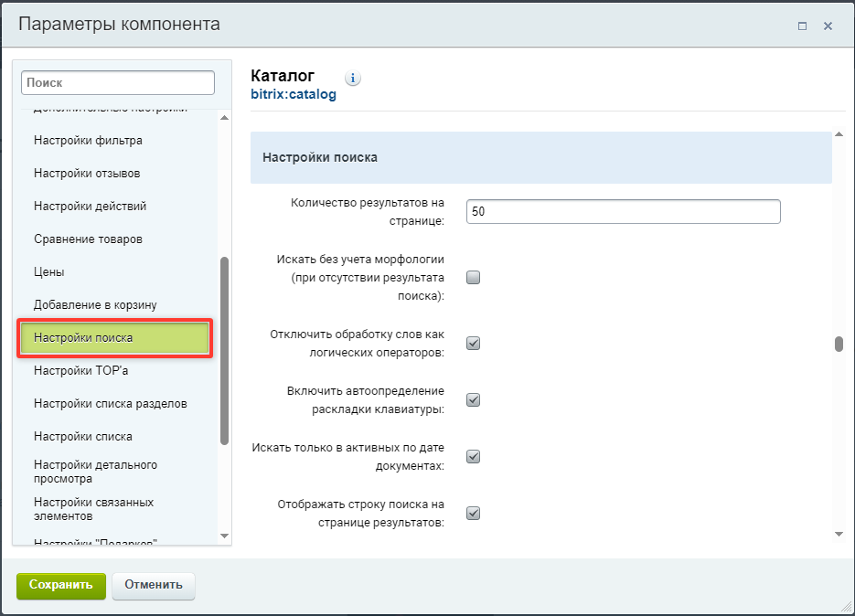Click the 'Количество результатов на странице' label
Image resolution: width=855 pixels, height=616 pixels.
368,211
